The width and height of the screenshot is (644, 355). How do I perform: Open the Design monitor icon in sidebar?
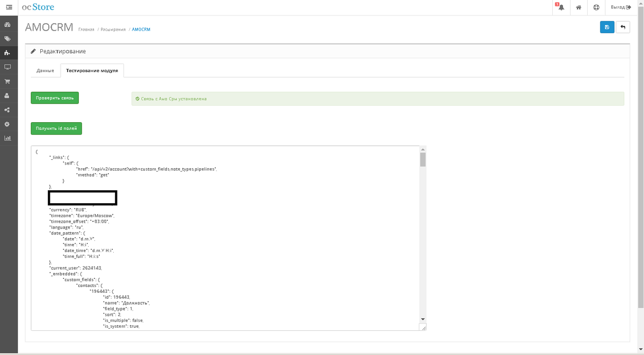coord(8,67)
